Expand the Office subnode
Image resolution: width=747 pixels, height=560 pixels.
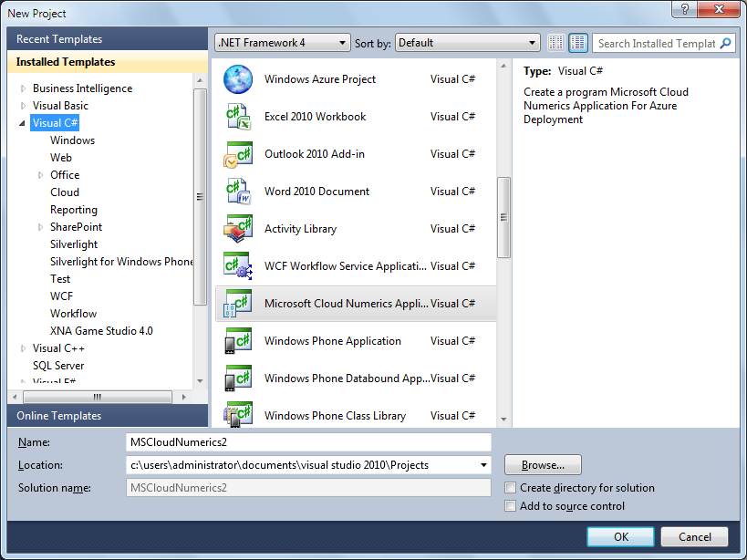pyautogui.click(x=40, y=175)
